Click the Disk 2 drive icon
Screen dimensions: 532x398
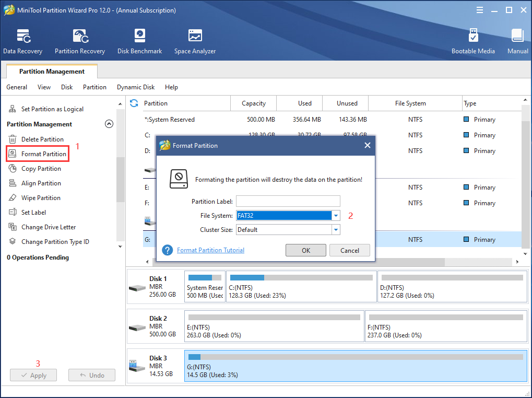click(137, 328)
